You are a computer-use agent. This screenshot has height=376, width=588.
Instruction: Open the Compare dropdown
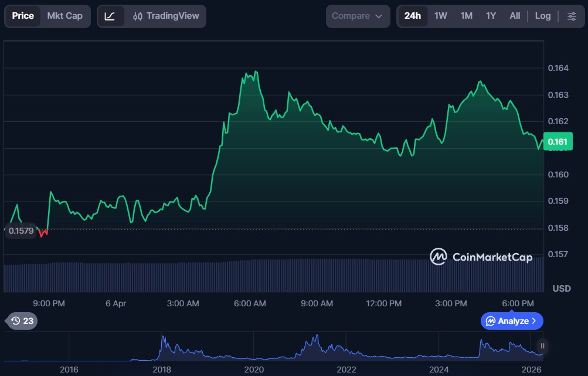357,16
